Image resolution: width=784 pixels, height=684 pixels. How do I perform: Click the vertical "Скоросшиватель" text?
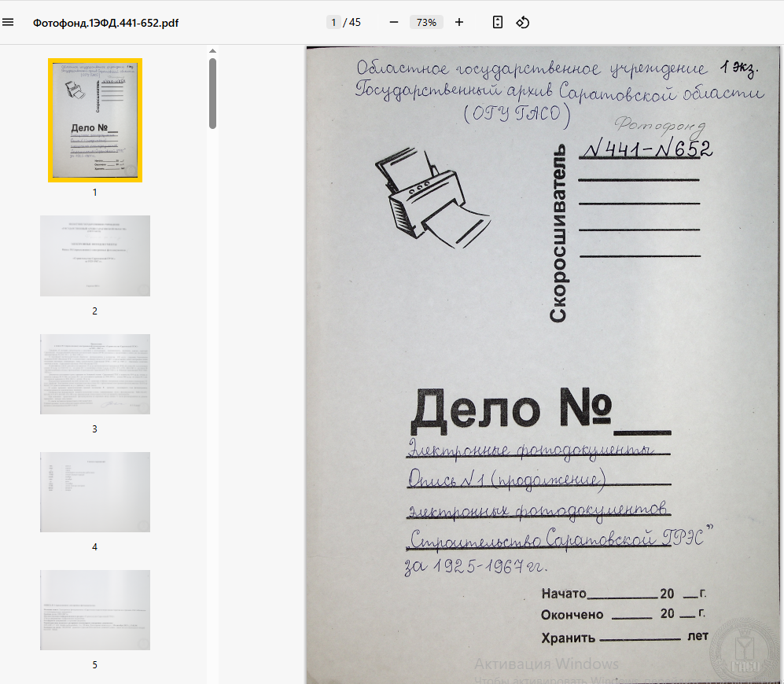click(558, 234)
